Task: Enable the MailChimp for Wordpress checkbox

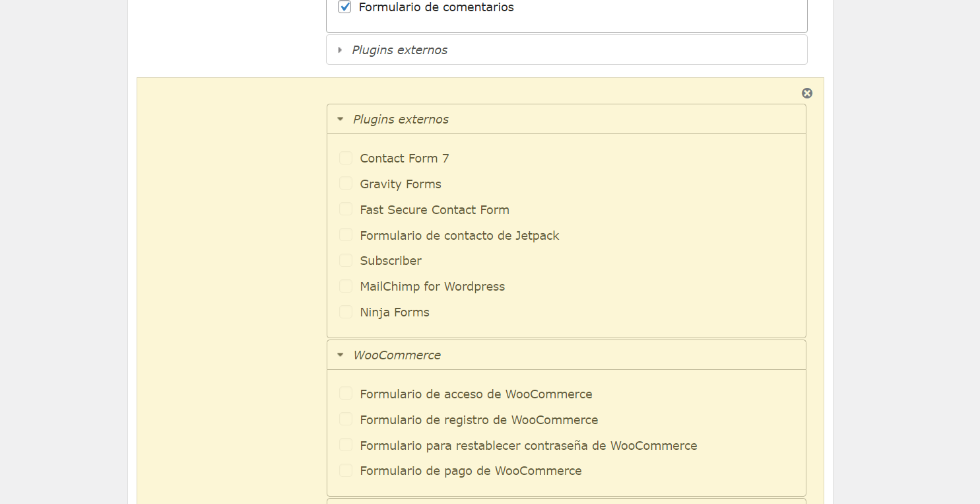Action: tap(346, 286)
